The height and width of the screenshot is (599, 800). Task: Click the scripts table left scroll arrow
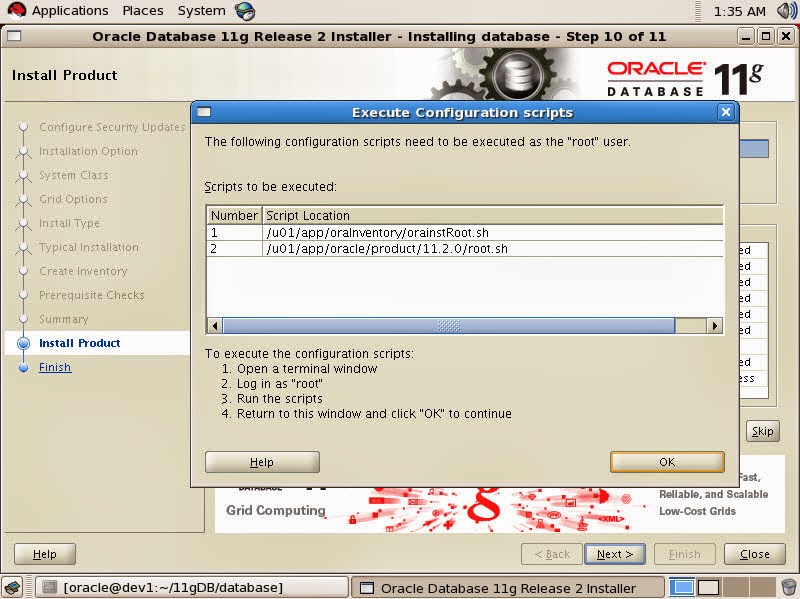click(x=215, y=326)
